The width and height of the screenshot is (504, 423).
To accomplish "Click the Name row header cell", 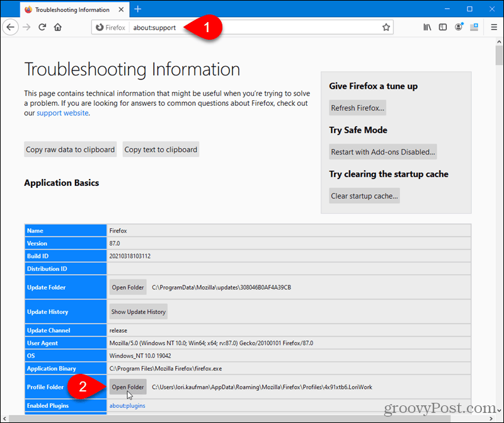I will point(66,231).
